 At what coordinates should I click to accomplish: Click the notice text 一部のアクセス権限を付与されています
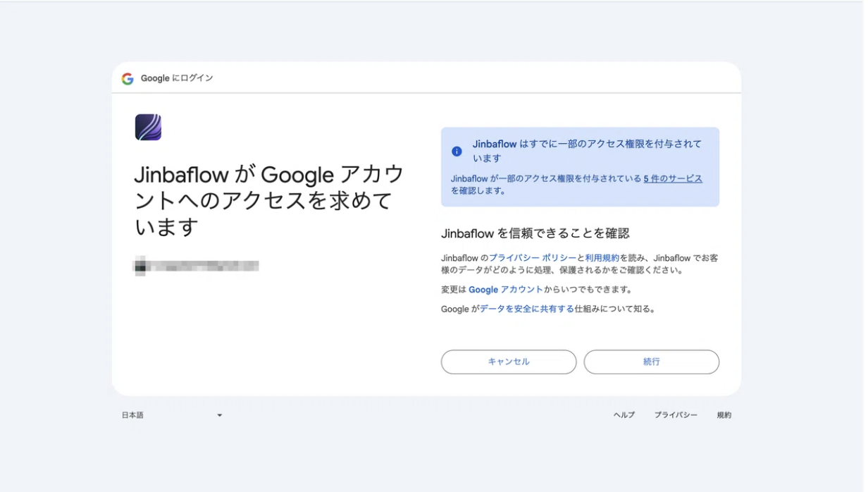(x=588, y=151)
